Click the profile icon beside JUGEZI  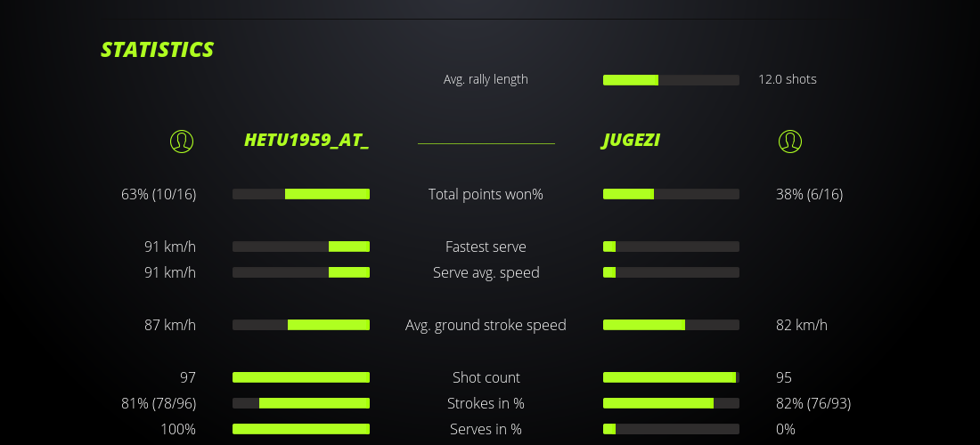point(790,141)
